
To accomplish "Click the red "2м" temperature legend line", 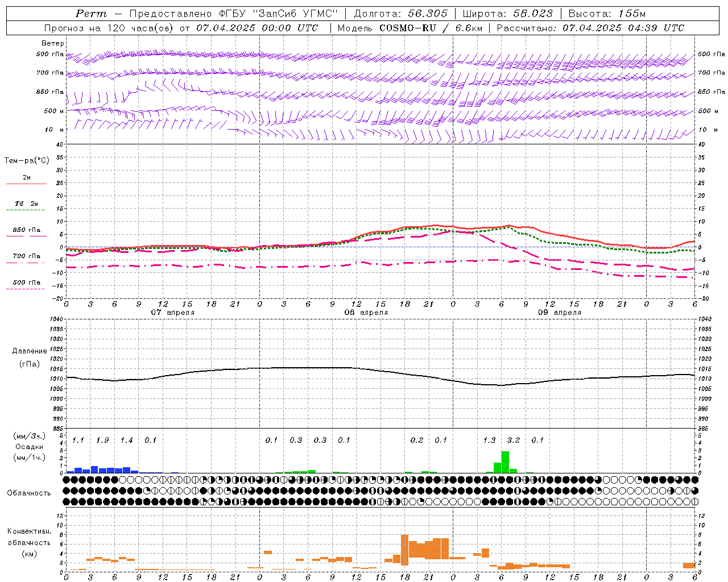I will tap(26, 184).
